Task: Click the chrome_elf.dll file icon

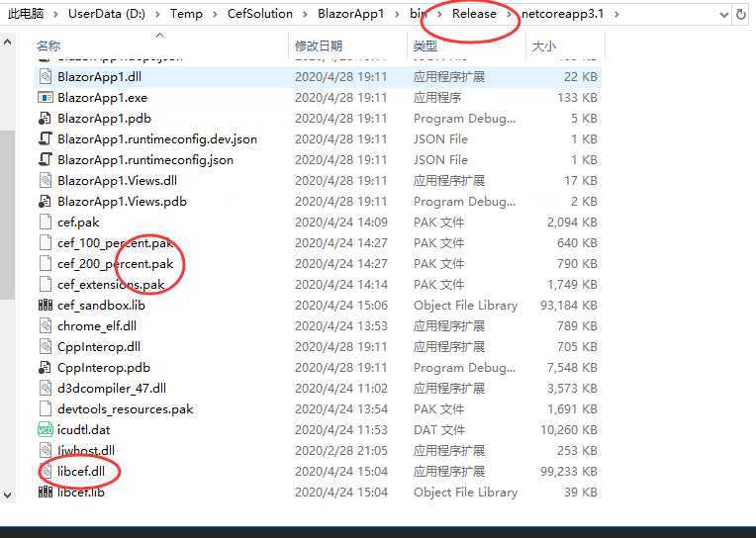Action: click(46, 326)
